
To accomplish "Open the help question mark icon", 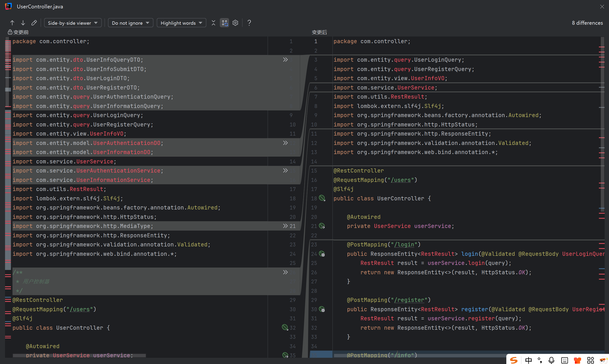I will [x=249, y=23].
